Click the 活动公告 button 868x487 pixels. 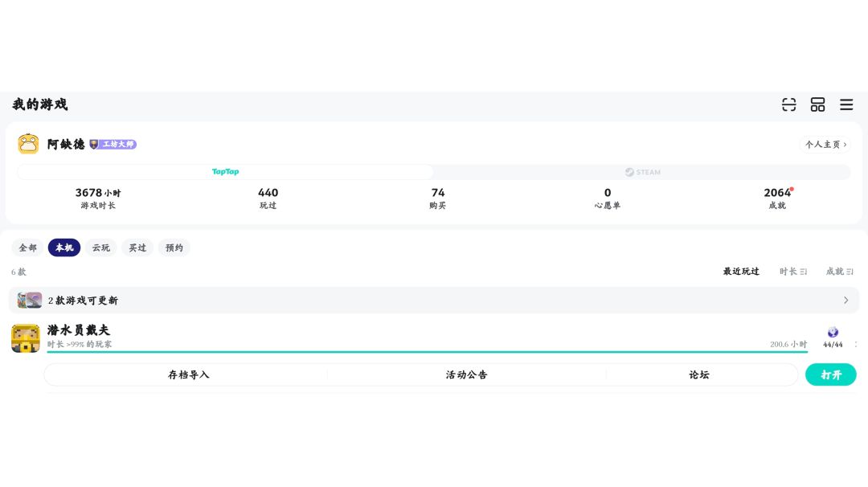pos(467,374)
